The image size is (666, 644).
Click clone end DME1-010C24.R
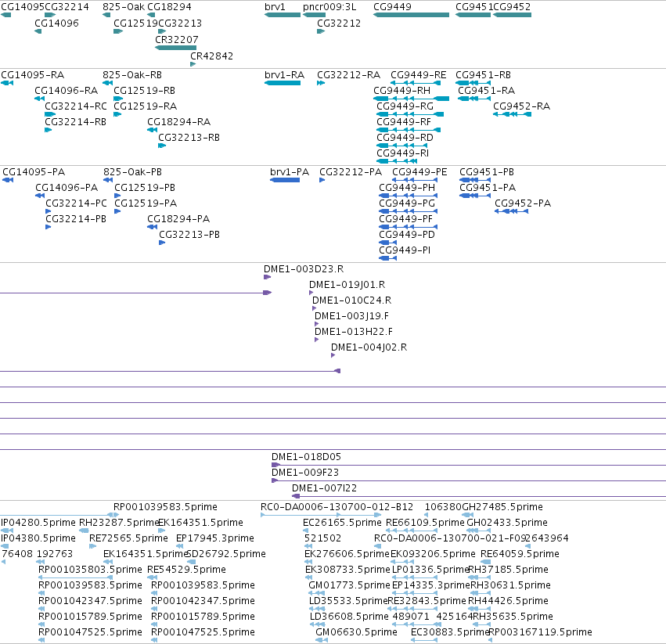(x=351, y=300)
